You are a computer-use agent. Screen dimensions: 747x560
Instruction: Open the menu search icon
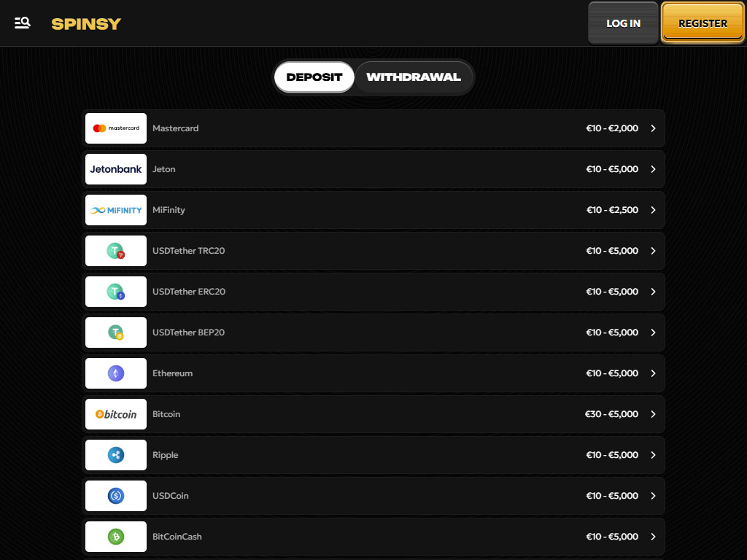[23, 23]
